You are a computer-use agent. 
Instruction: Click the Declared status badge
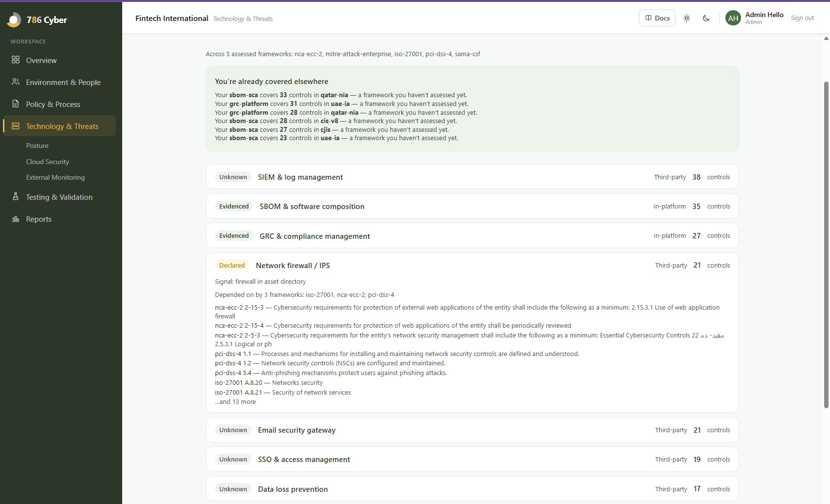pyautogui.click(x=232, y=265)
